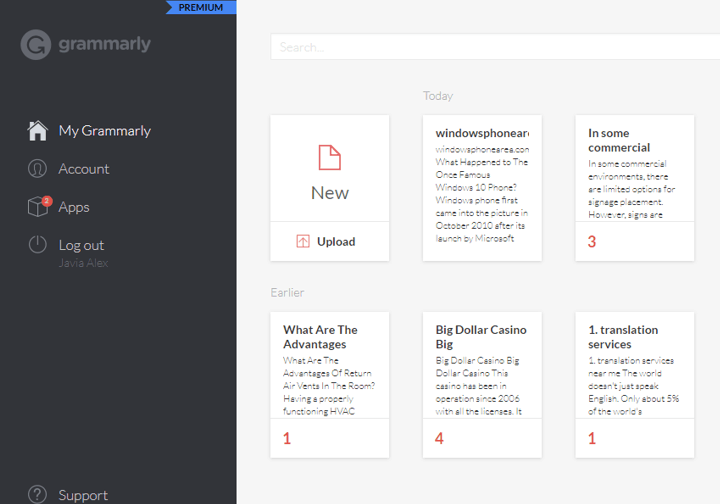720x504 pixels.
Task: Click the Air Vents In The Room preview text
Action: point(329,386)
